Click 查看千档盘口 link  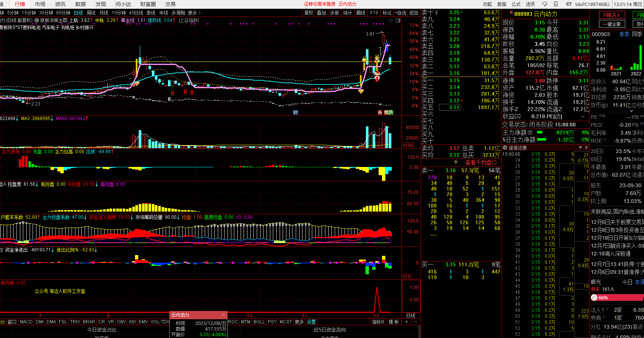point(481,162)
